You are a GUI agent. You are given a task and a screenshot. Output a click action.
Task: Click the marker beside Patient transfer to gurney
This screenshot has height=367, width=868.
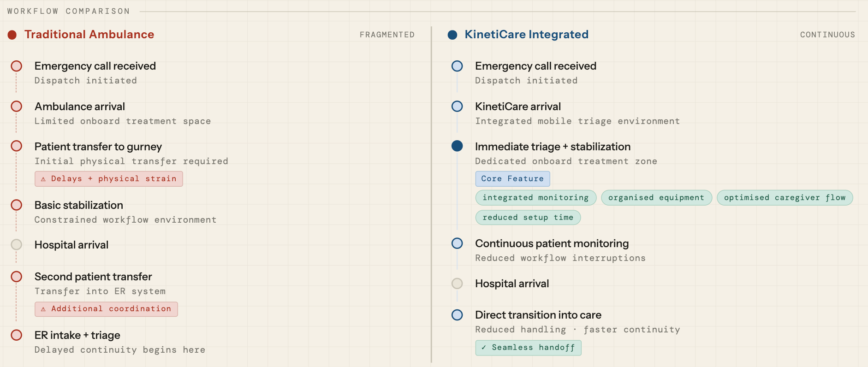click(x=17, y=146)
